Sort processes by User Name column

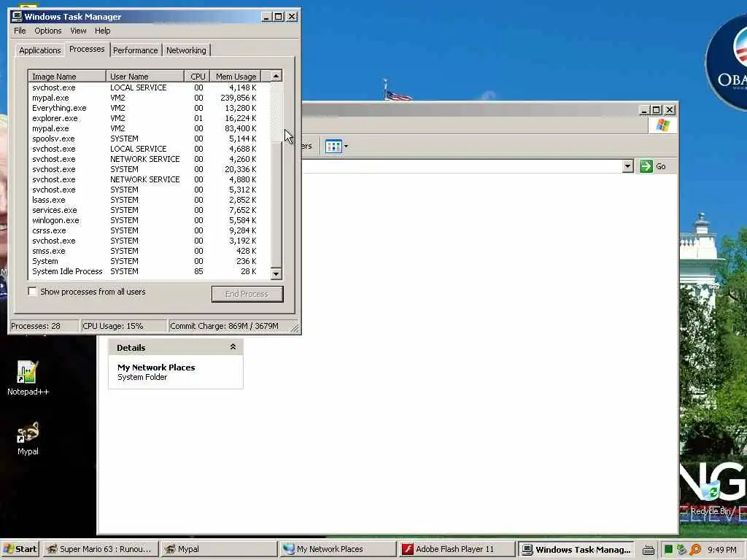pyautogui.click(x=145, y=76)
